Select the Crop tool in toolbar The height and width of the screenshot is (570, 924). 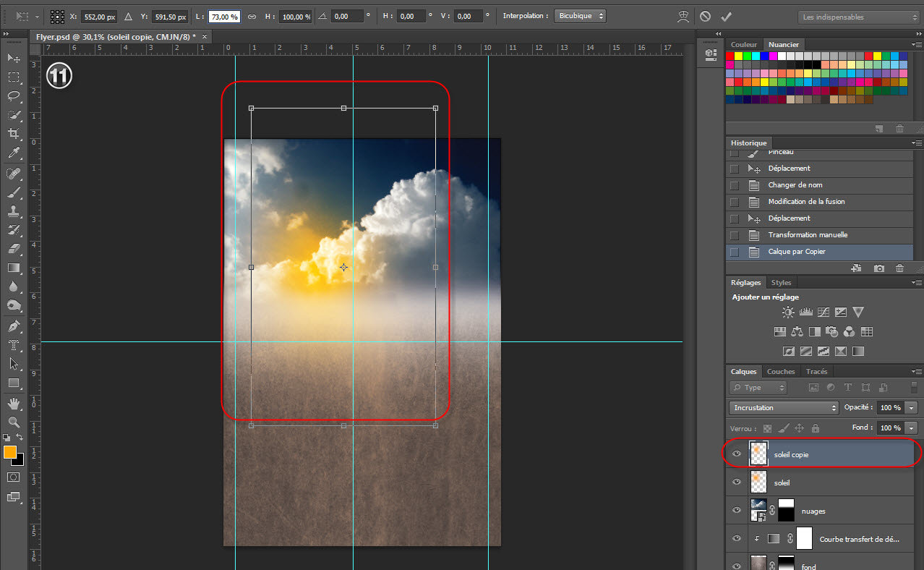pyautogui.click(x=14, y=134)
